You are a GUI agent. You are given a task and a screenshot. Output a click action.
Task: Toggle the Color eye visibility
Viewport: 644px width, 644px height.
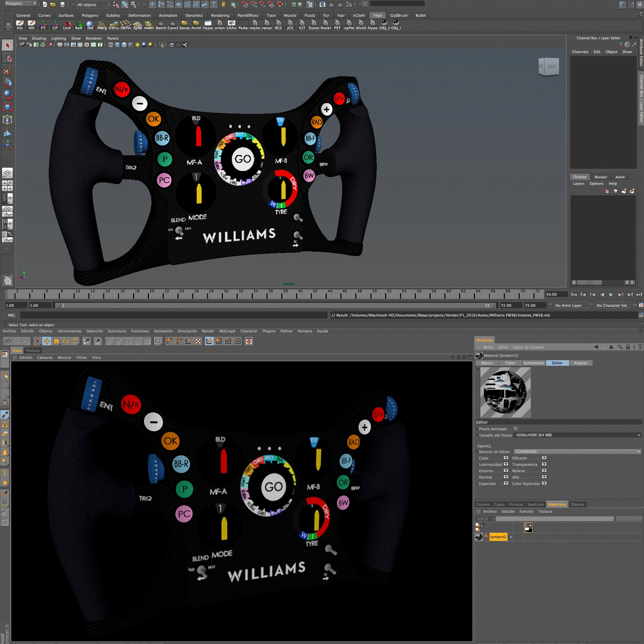point(506,458)
